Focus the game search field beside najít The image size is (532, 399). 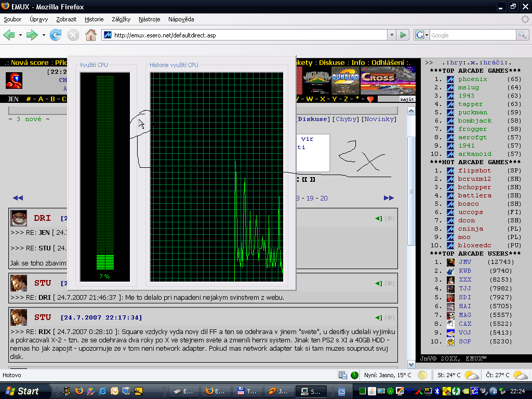tap(388, 99)
